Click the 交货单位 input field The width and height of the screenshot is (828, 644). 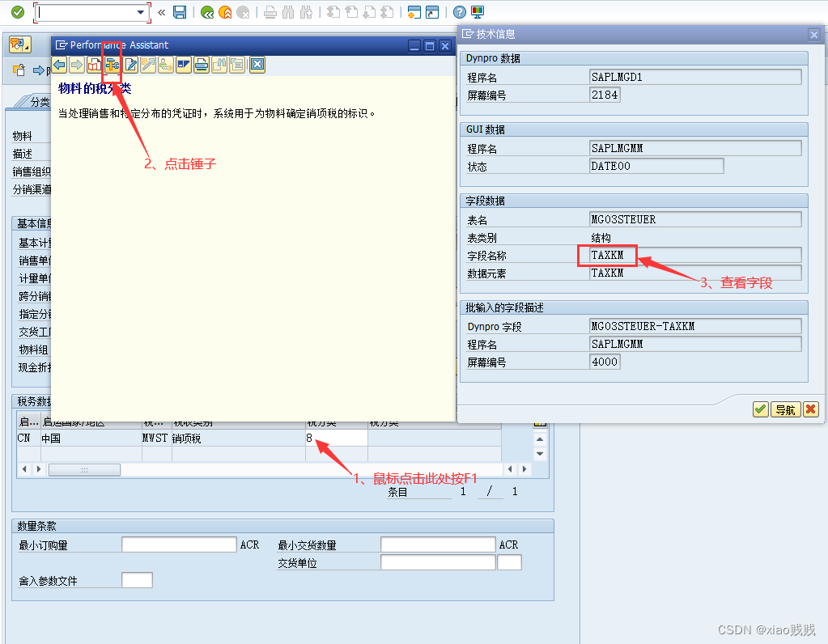pyautogui.click(x=438, y=563)
